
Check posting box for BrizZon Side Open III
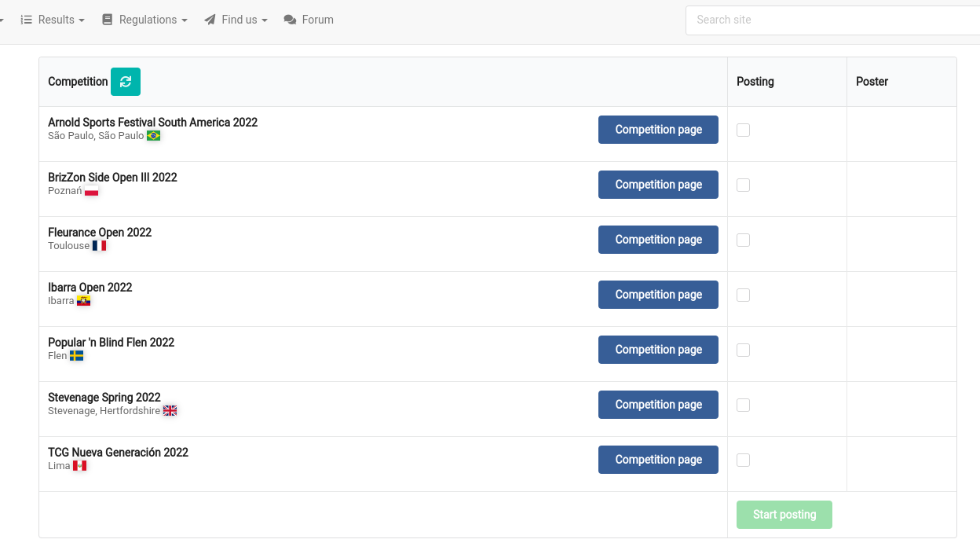click(x=743, y=185)
